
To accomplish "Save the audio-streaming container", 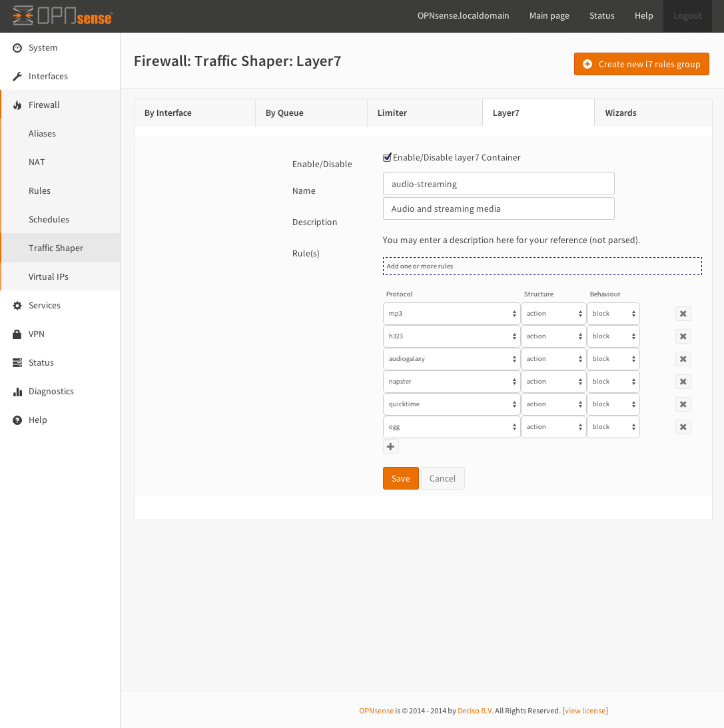I will tap(400, 478).
